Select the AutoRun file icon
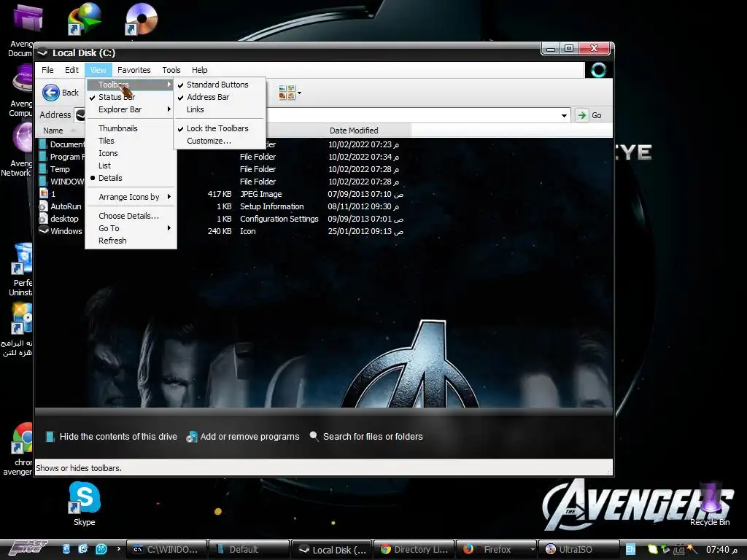The width and height of the screenshot is (747, 560). (43, 206)
